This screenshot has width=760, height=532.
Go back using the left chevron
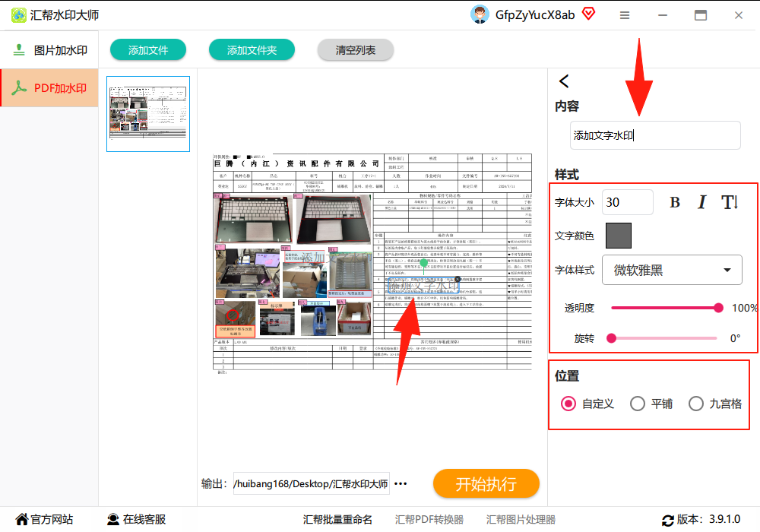click(564, 81)
